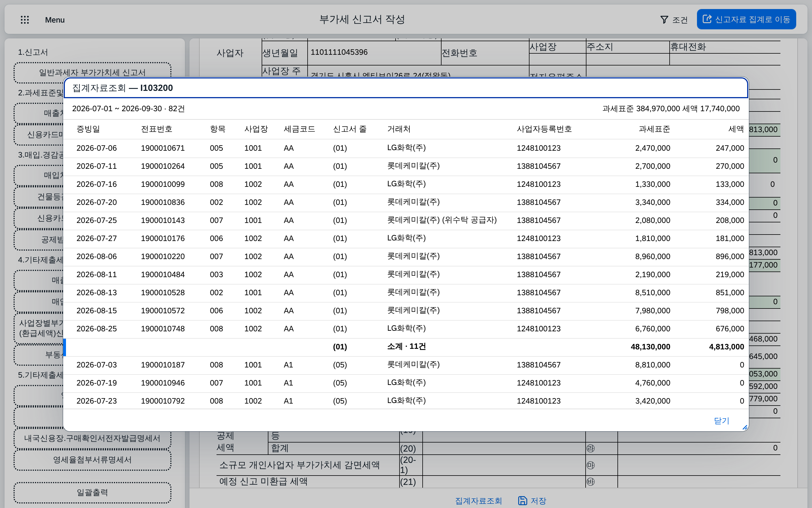Image resolution: width=812 pixels, height=508 pixels.
Task: Select voucher number 1900010792
Action: 163,401
